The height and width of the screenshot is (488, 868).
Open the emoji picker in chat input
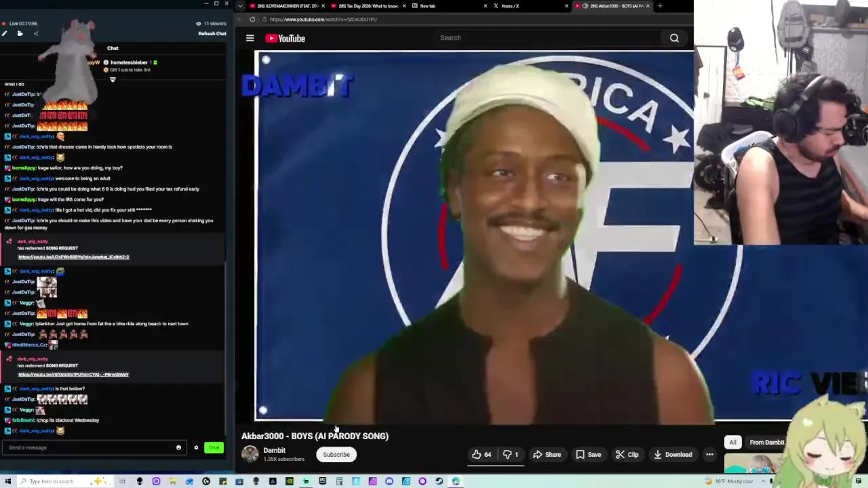coord(178,447)
